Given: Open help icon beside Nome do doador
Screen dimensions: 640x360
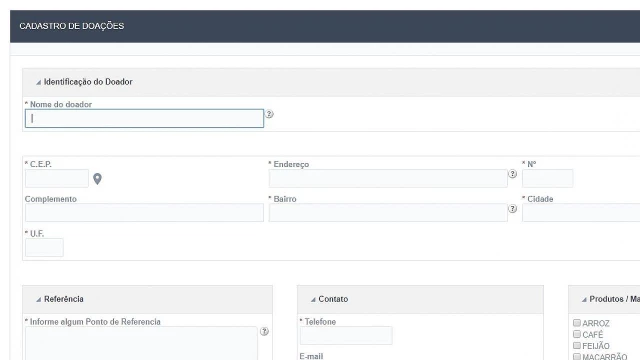Looking at the screenshot, I should pyautogui.click(x=269, y=114).
